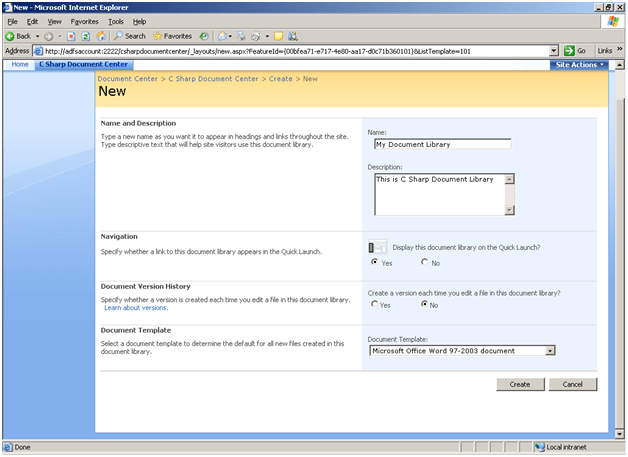Open the Document Template dropdown
This screenshot has height=457, width=628.
click(x=549, y=351)
